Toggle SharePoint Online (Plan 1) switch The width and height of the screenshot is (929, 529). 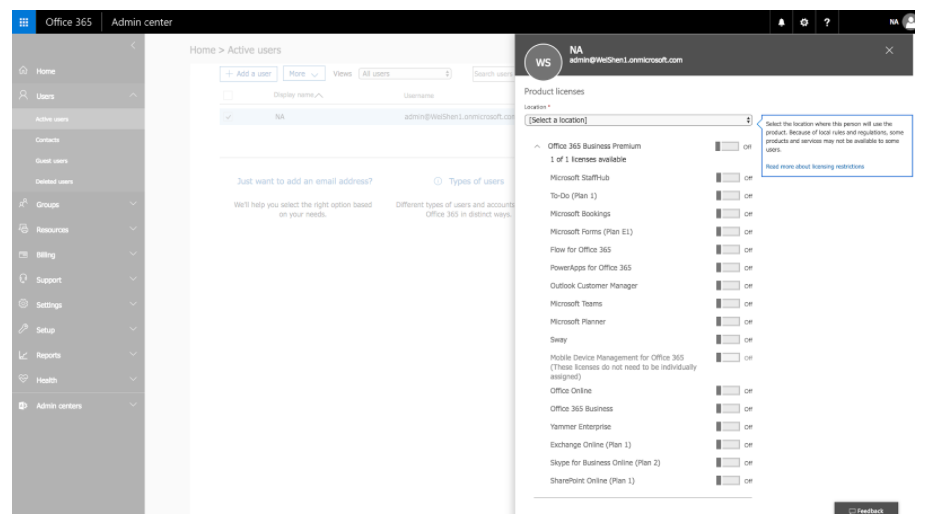(x=728, y=480)
